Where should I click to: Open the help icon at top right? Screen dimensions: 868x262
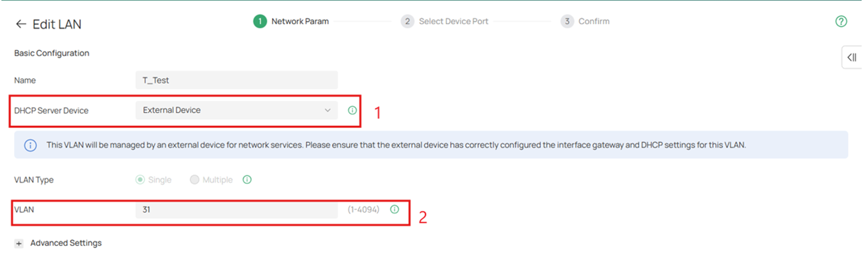tap(841, 21)
